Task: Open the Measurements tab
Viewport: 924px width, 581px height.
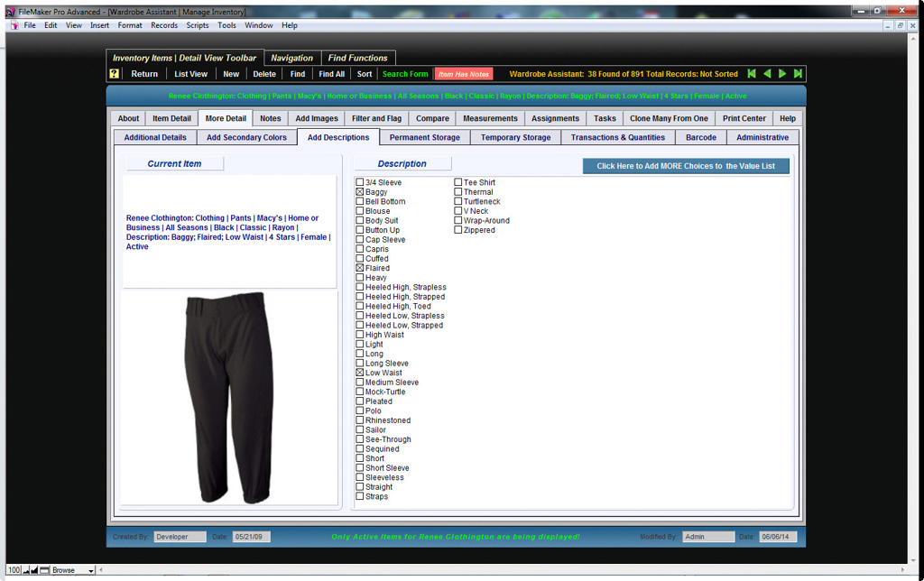Action: click(490, 118)
